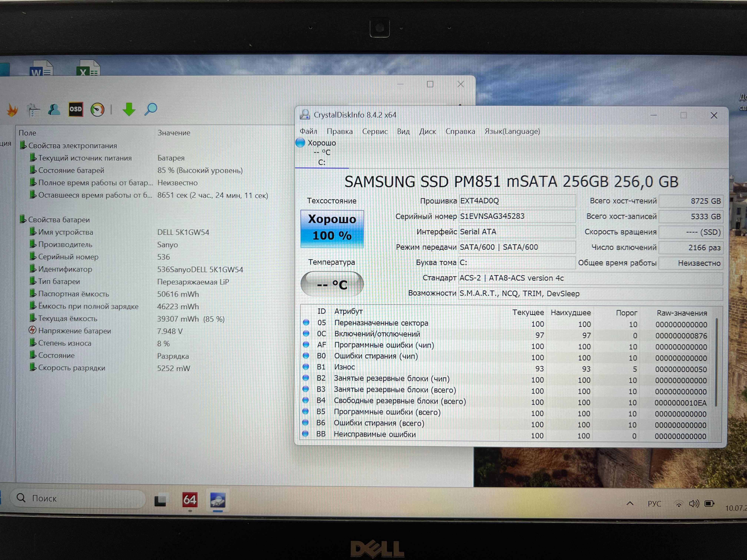Click the green download arrow icon in AIDA64

pos(129,109)
